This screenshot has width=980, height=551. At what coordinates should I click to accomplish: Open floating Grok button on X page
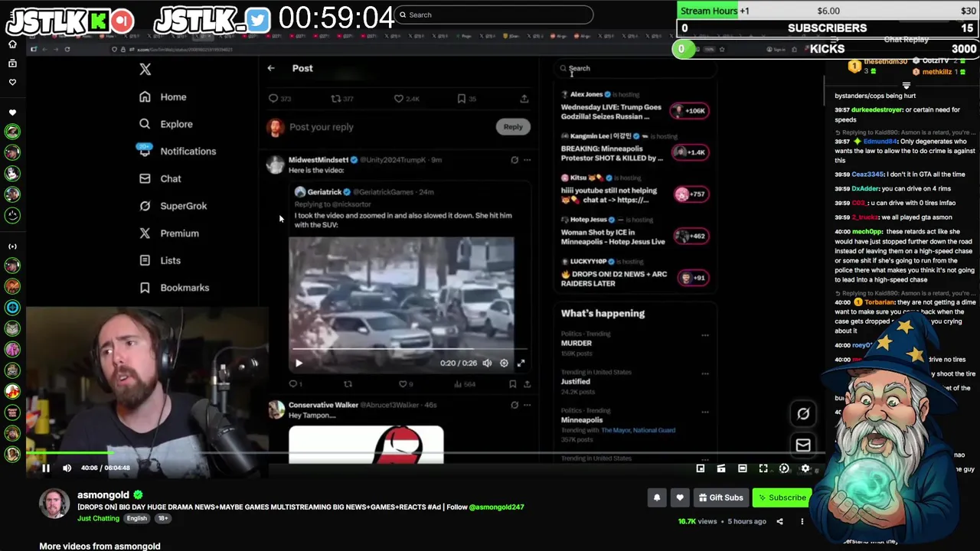click(803, 413)
